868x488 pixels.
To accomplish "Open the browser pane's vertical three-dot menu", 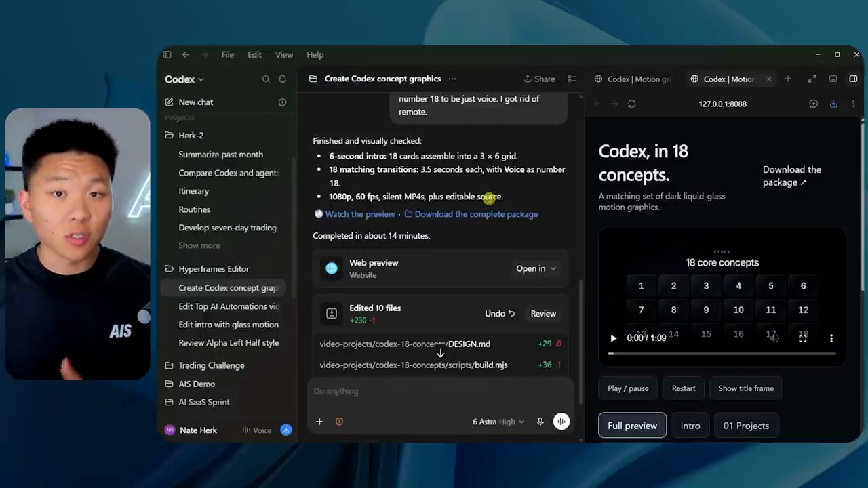I will (x=853, y=104).
